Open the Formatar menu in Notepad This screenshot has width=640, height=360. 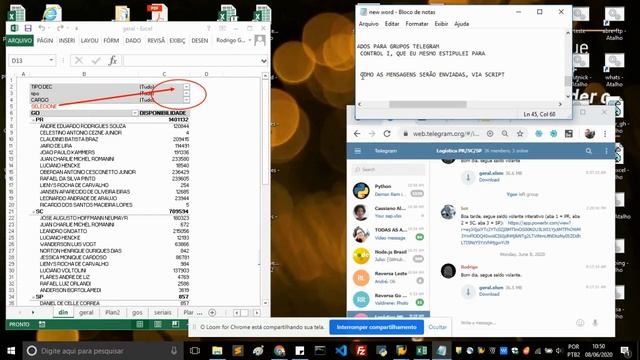click(417, 24)
